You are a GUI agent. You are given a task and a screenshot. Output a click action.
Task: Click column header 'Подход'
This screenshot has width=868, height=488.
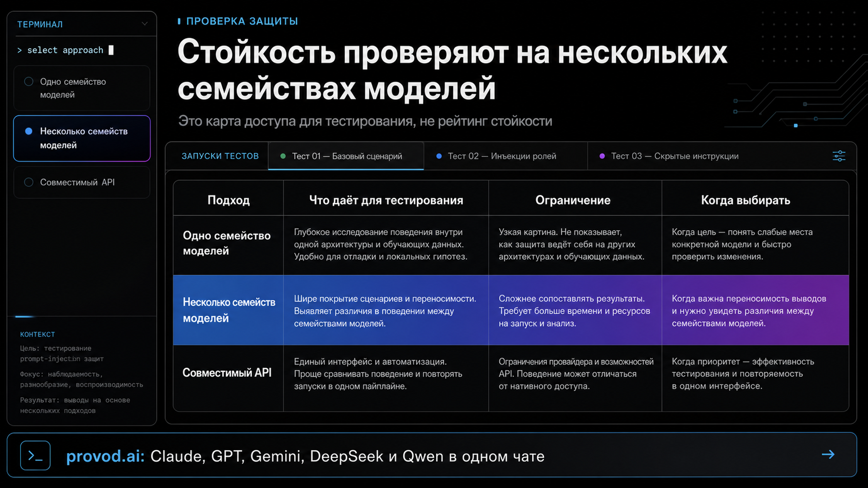pos(229,200)
